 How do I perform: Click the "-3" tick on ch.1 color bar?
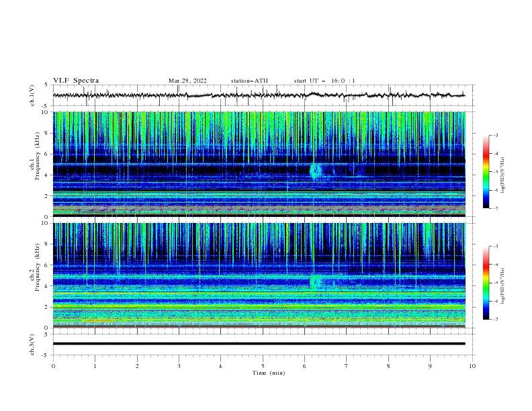tap(495, 135)
